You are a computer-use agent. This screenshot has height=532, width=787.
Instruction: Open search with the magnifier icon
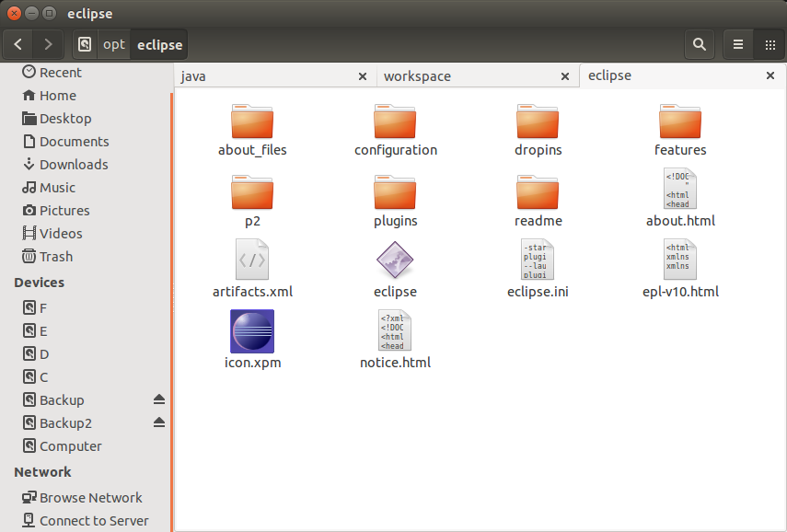700,45
